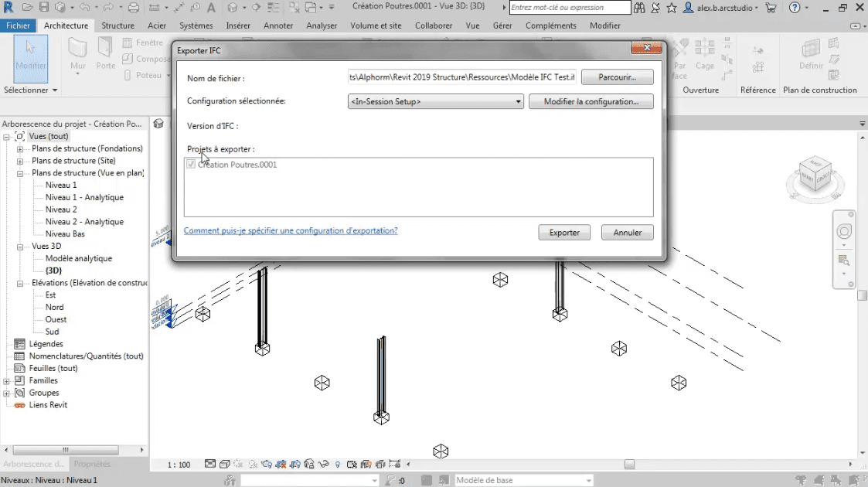Click the Revit application logo icon
868x487 pixels.
[9, 8]
